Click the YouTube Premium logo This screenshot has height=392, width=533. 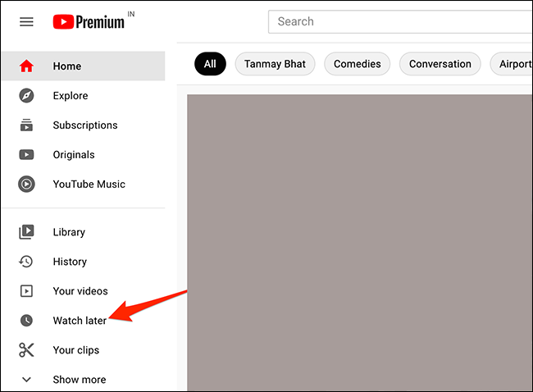click(x=89, y=22)
